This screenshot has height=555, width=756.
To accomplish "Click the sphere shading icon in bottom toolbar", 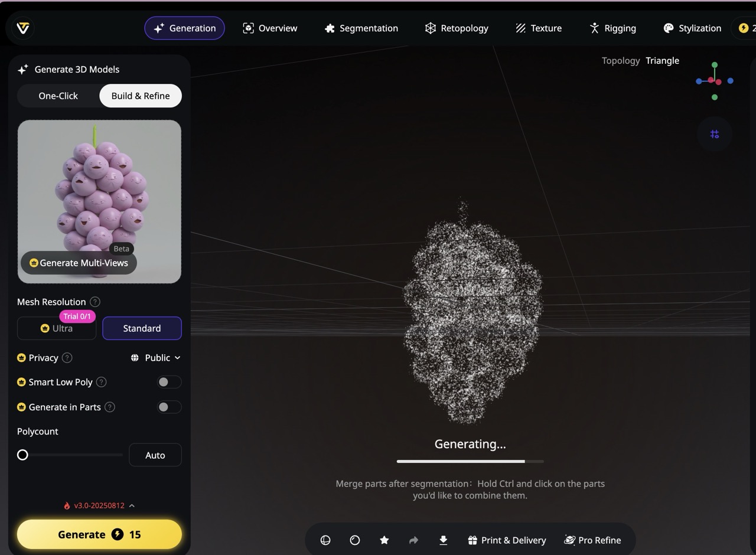I will click(325, 540).
